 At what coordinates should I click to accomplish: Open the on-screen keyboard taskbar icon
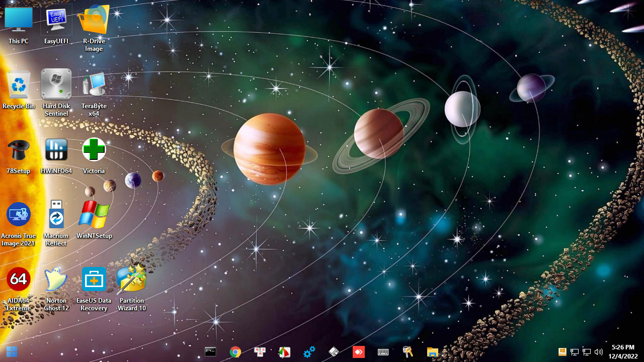(383, 352)
